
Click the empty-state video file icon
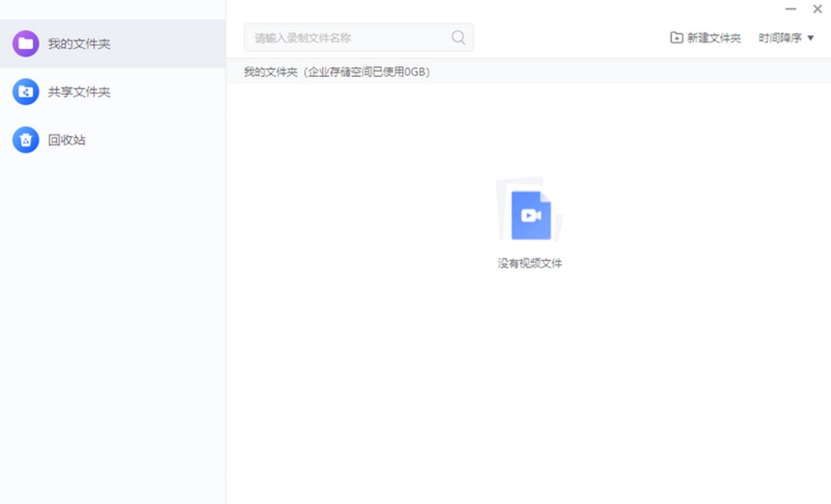pyautogui.click(x=529, y=214)
